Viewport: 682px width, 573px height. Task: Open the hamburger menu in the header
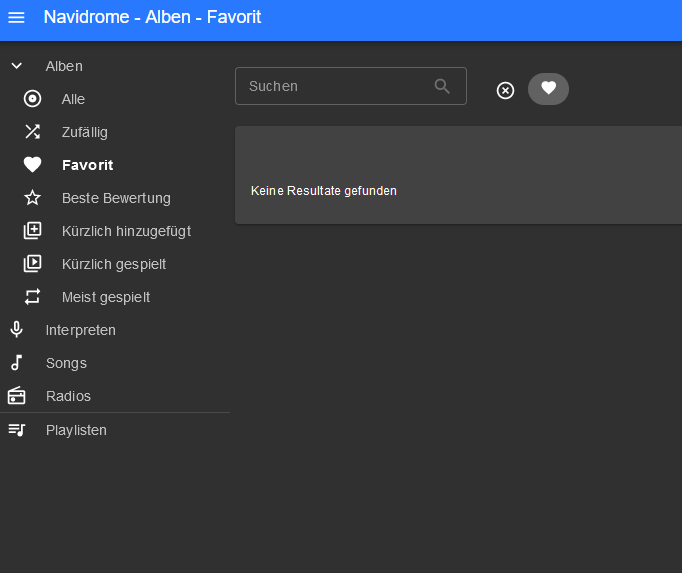click(16, 18)
